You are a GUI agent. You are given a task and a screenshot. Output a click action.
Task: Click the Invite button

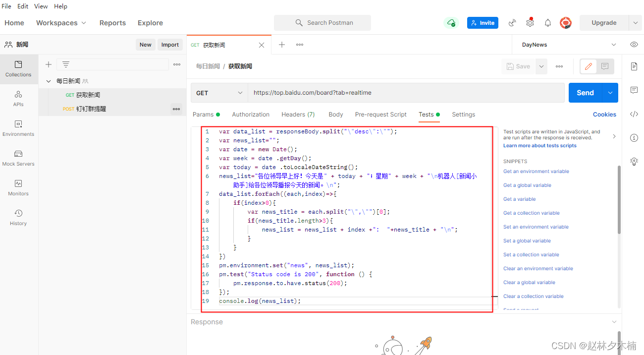click(483, 23)
